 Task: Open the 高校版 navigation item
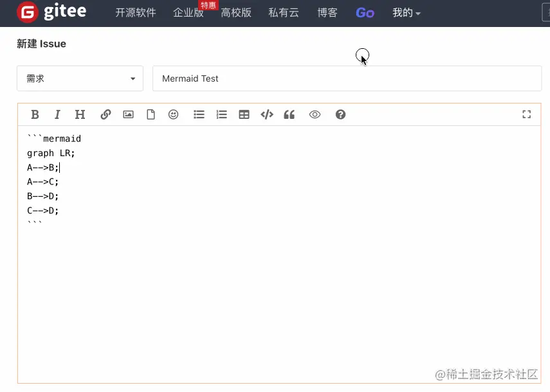point(236,13)
